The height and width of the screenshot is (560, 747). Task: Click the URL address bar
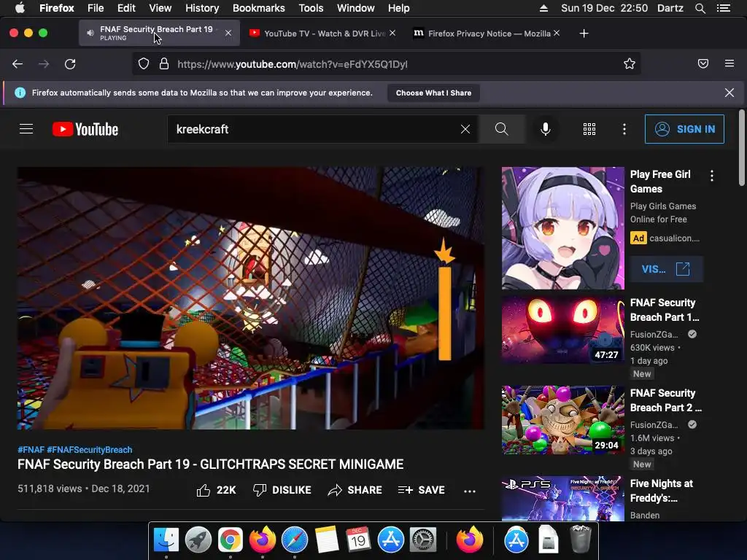[x=386, y=64]
